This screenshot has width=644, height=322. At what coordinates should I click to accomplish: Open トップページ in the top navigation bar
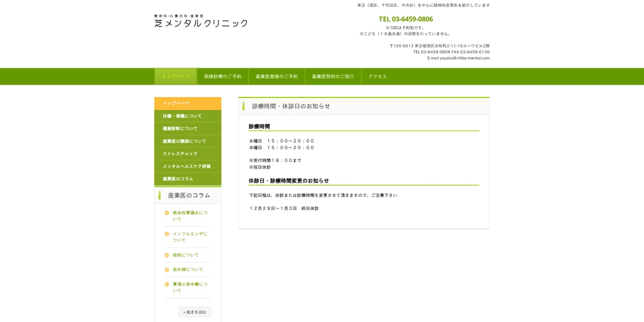click(x=176, y=76)
